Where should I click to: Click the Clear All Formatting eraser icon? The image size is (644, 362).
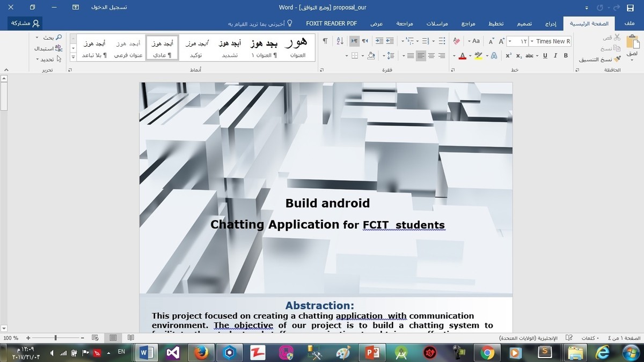[x=456, y=41]
